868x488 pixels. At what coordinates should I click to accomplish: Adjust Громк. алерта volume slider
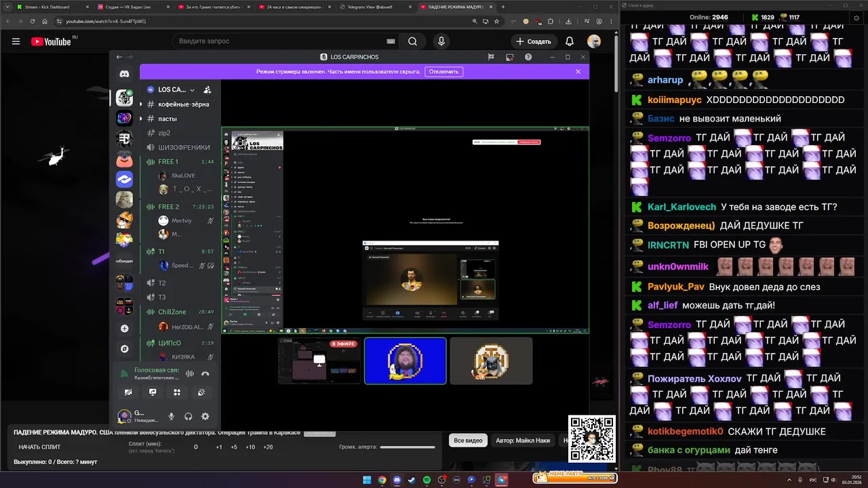(407, 447)
